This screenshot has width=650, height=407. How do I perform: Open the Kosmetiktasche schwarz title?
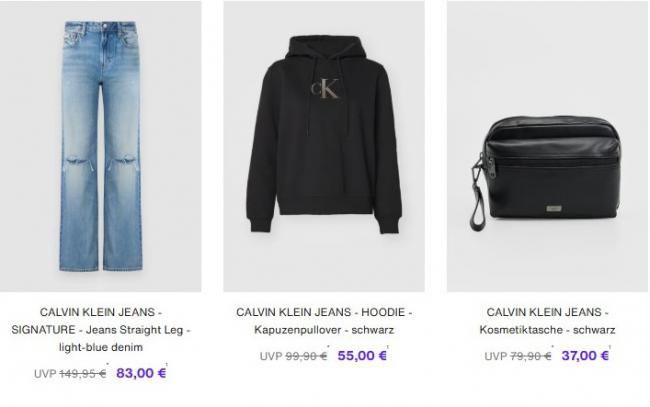click(547, 321)
